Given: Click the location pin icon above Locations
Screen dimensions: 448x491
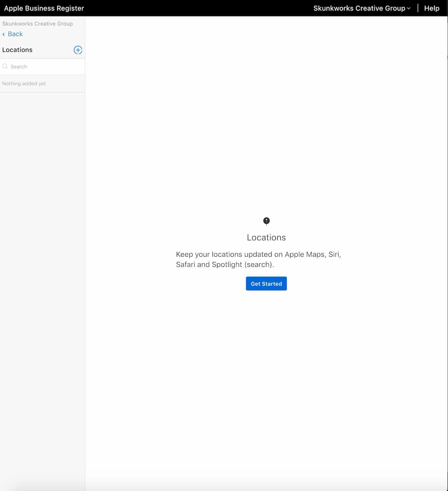Looking at the screenshot, I should [x=266, y=221].
